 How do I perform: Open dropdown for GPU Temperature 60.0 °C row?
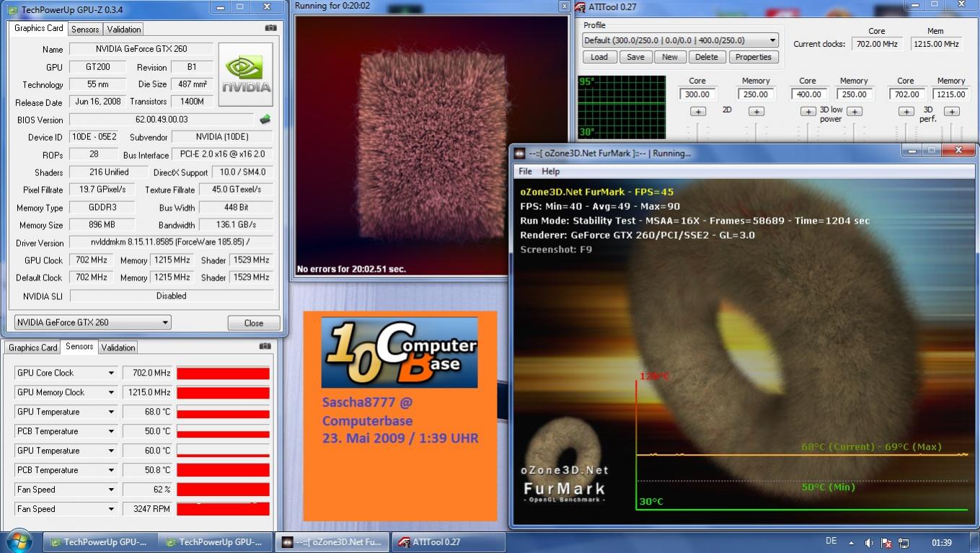click(111, 451)
